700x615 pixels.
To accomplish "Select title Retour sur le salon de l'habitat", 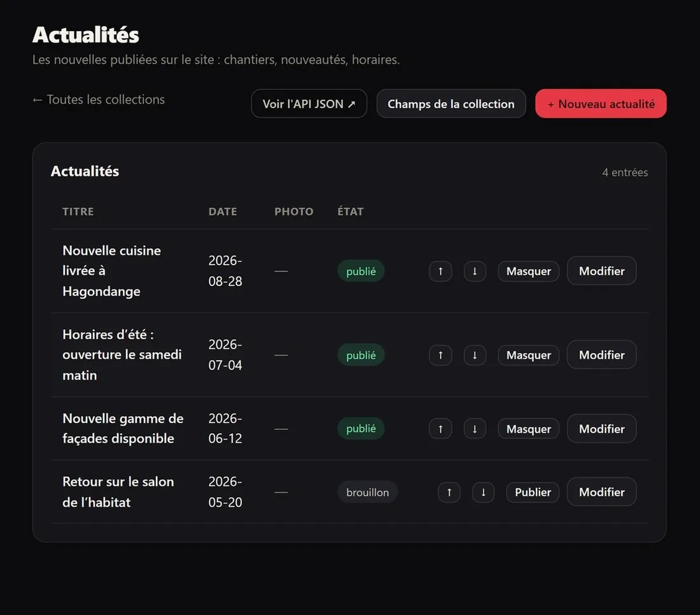I will point(118,492).
